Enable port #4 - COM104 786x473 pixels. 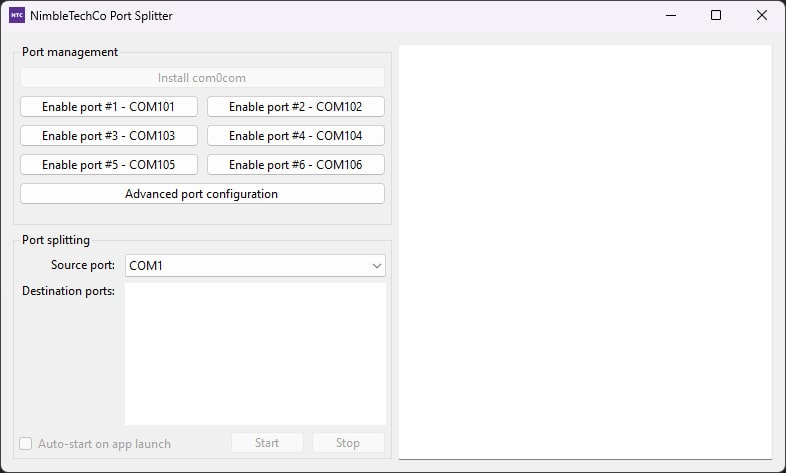pyautogui.click(x=296, y=136)
